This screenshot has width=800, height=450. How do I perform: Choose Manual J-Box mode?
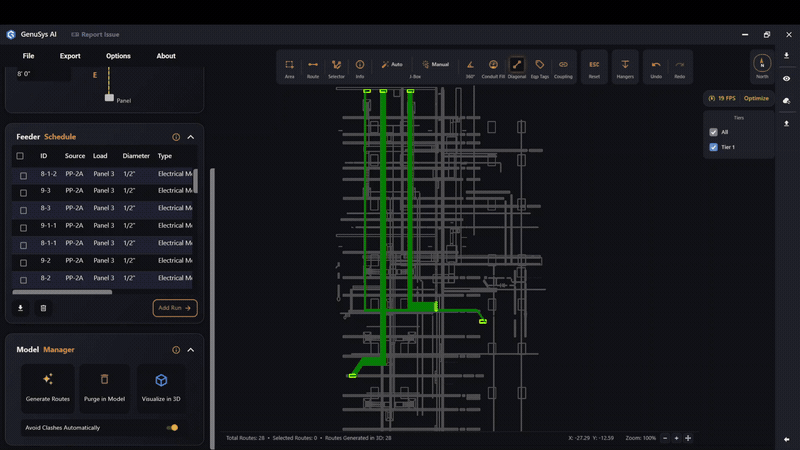point(435,64)
